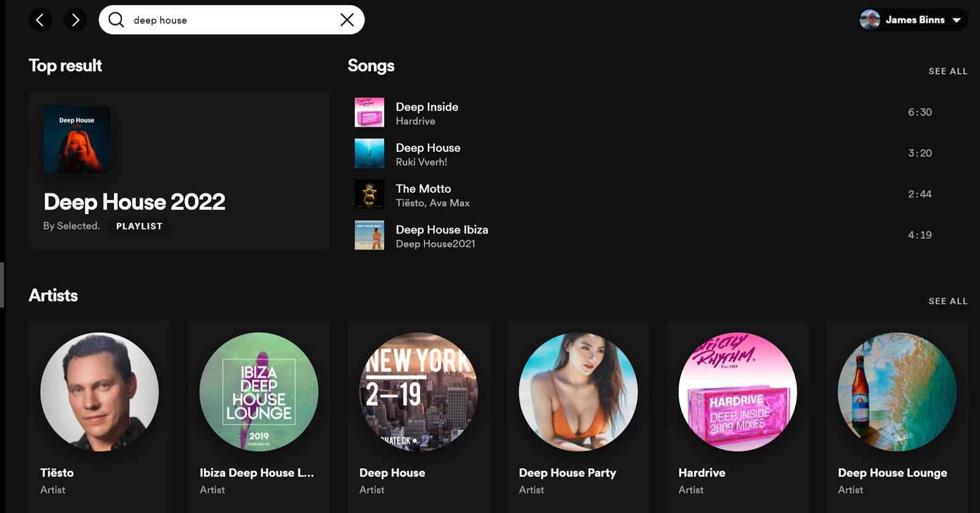Open 'By Selected.' playlist owner
This screenshot has height=513, width=980.
coord(72,226)
